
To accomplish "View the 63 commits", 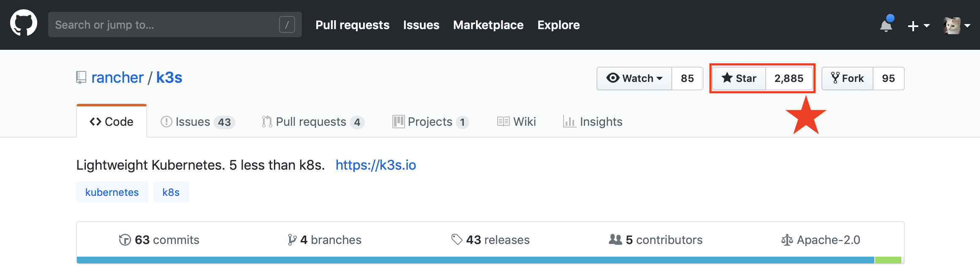I will point(159,240).
